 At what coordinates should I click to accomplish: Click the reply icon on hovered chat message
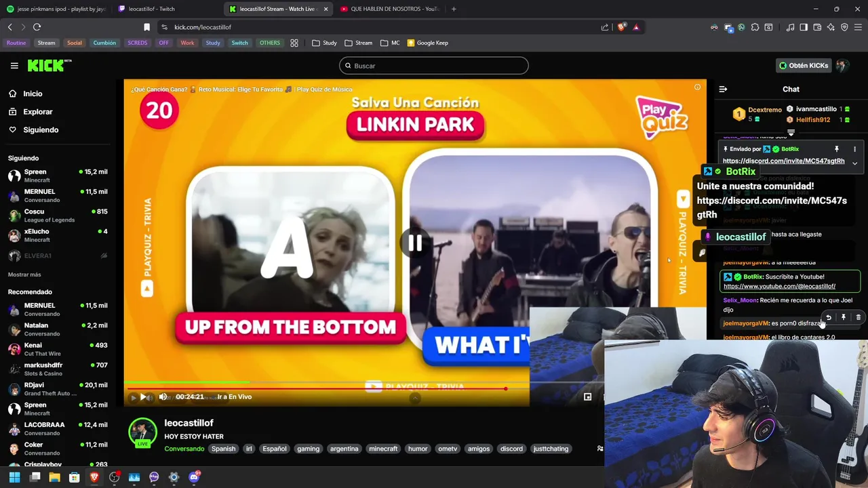[x=828, y=317]
